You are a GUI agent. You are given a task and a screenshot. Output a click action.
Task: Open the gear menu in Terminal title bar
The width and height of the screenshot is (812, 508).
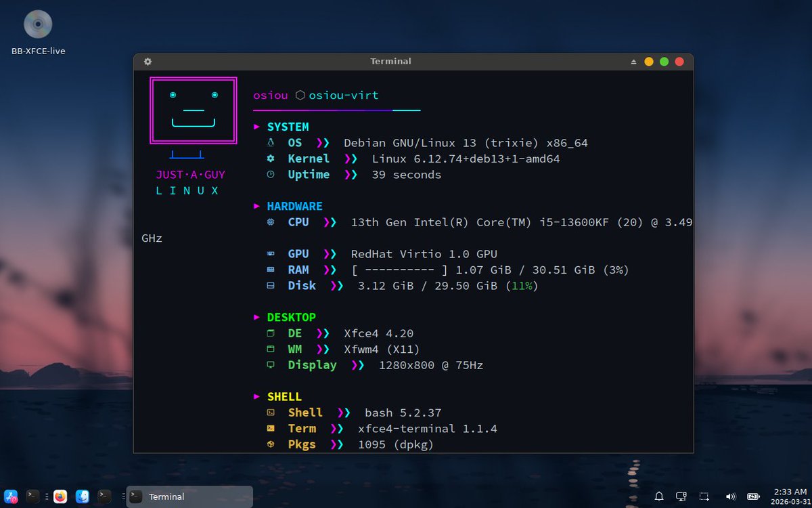148,61
